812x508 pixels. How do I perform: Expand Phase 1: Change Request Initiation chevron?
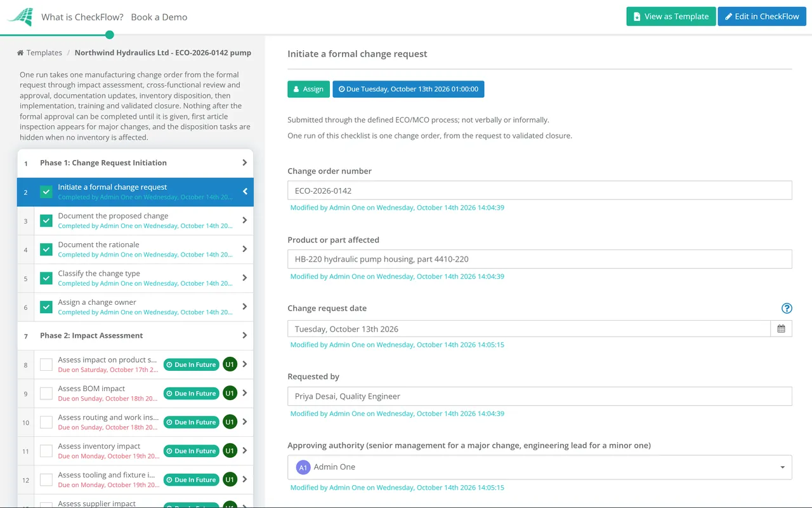pos(245,163)
